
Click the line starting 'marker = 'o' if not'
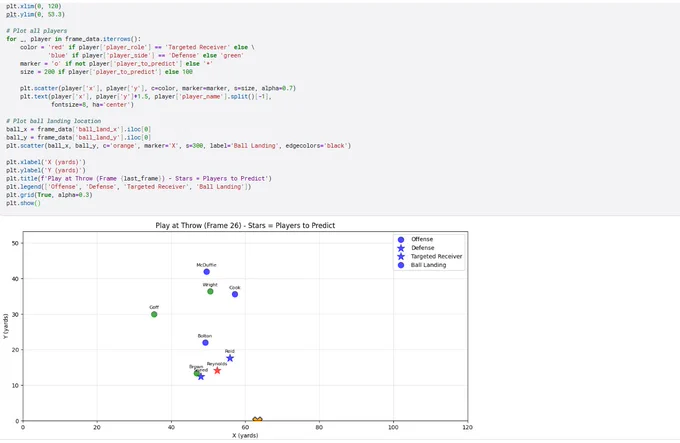tap(116, 64)
